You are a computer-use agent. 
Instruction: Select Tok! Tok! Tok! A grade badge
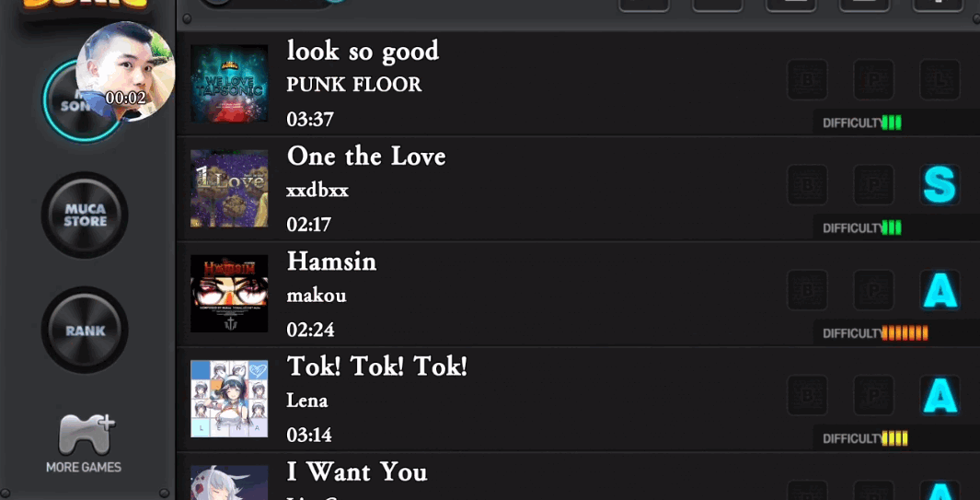940,395
